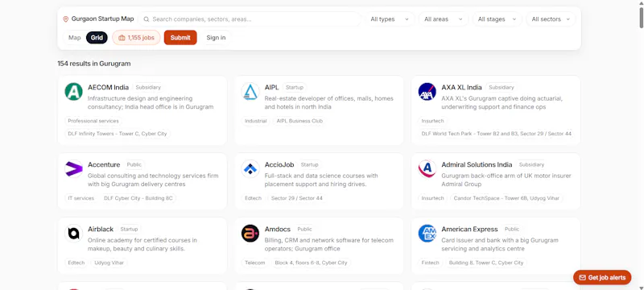The width and height of the screenshot is (644, 290).
Task: Click the AIPL Business Club tag
Action: (299, 121)
